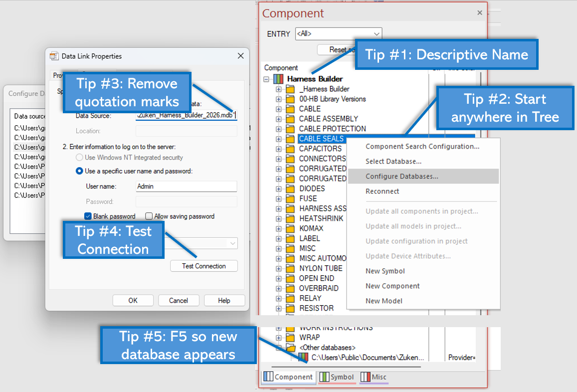The height and width of the screenshot is (392, 577).
Task: Expand the CAPACITORS tree node
Action: [279, 149]
